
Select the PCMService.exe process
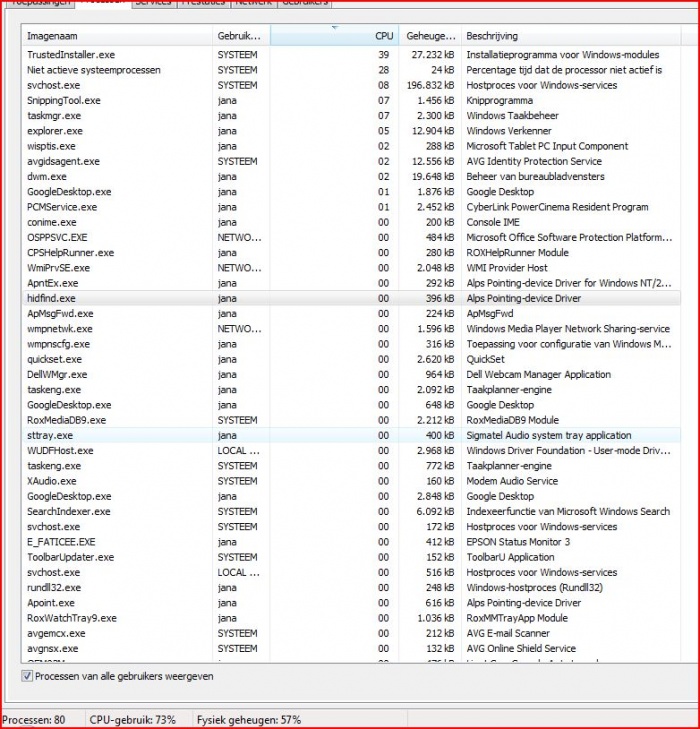351,207
